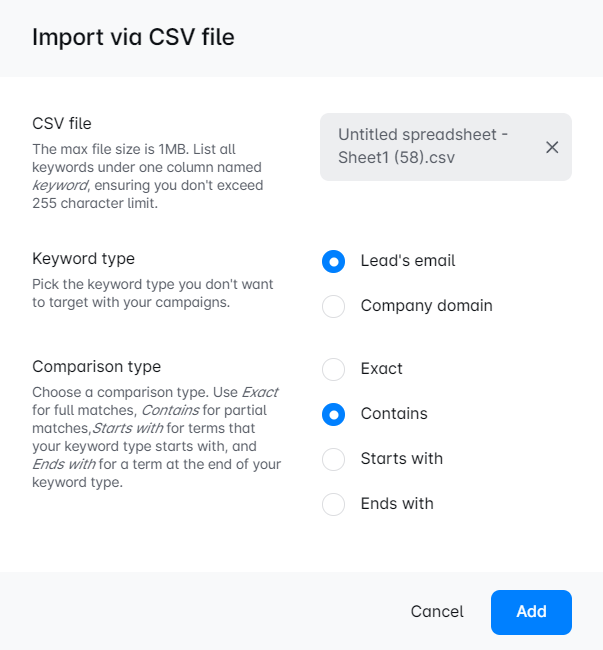
Task: Select the Exact comparison type radio
Action: pyautogui.click(x=334, y=369)
